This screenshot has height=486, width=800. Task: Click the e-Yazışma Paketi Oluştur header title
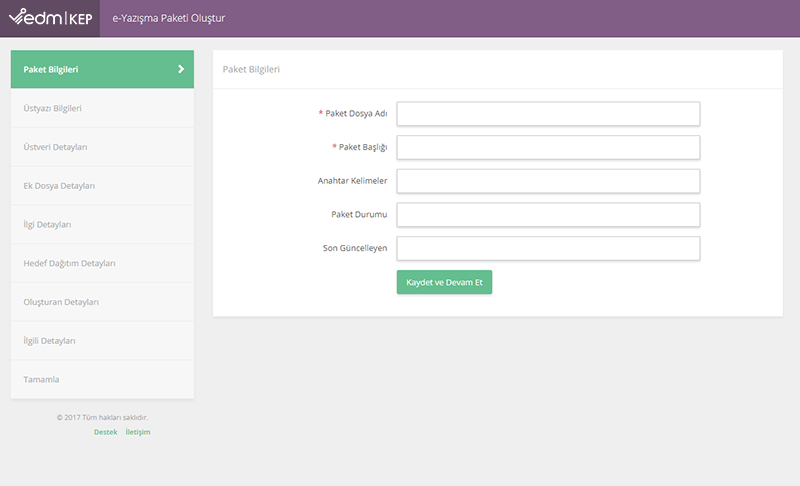pos(168,18)
